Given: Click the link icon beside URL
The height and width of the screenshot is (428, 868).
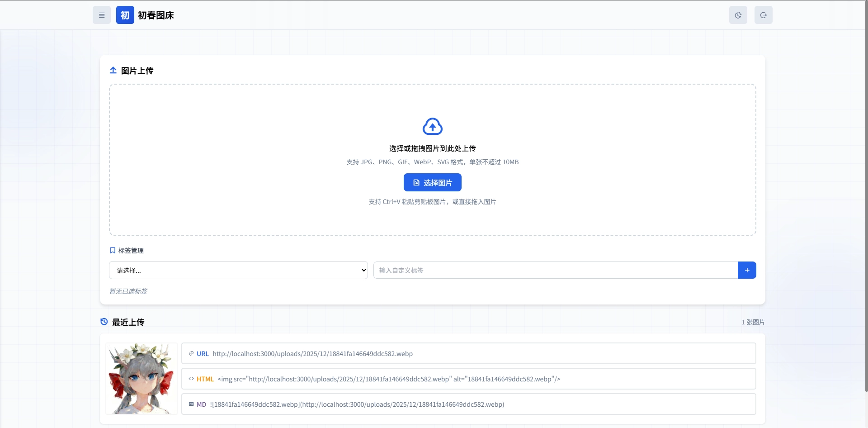Looking at the screenshot, I should tap(191, 353).
